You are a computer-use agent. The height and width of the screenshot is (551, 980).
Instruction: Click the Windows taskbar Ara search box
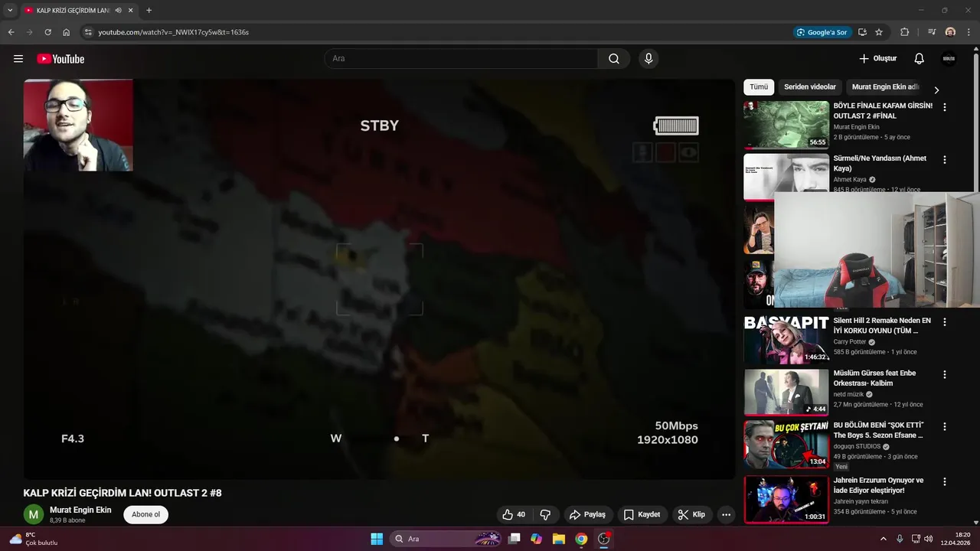pos(446,539)
